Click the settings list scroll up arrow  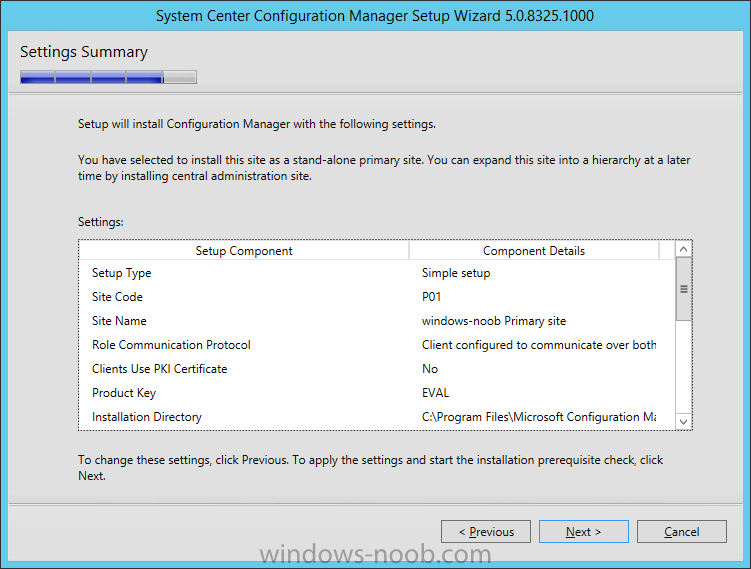pyautogui.click(x=683, y=249)
